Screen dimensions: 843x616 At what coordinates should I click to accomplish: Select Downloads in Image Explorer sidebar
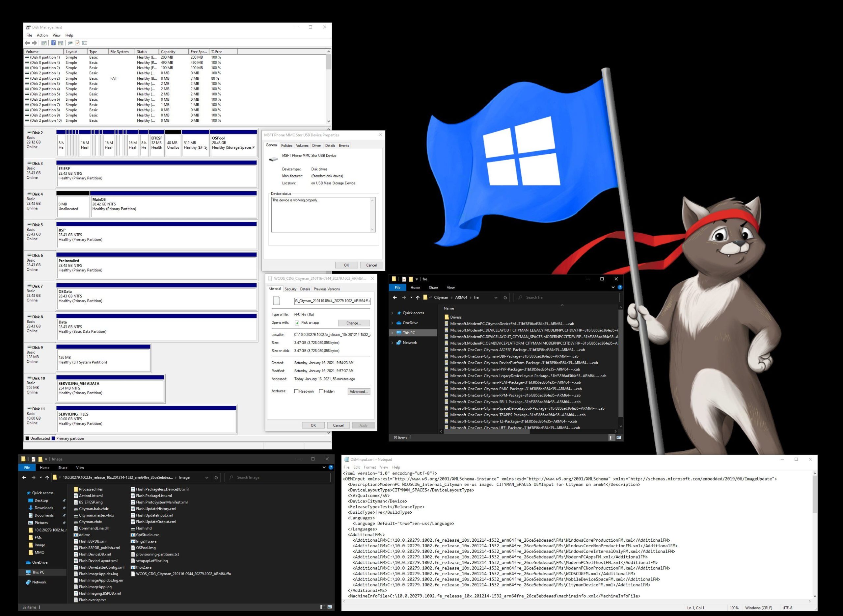pyautogui.click(x=44, y=508)
